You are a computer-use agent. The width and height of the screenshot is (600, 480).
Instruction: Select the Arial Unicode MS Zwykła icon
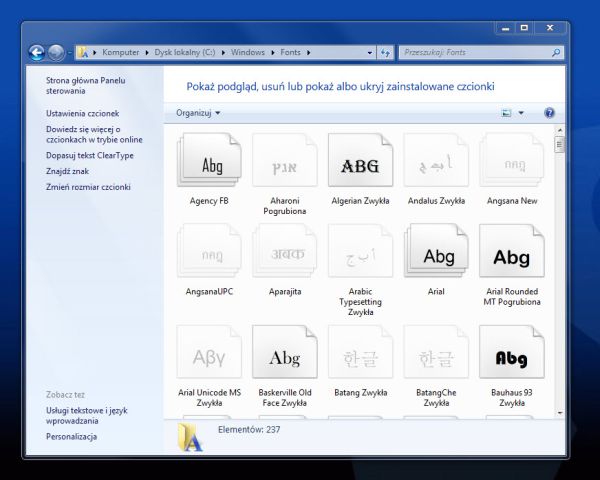pos(209,352)
